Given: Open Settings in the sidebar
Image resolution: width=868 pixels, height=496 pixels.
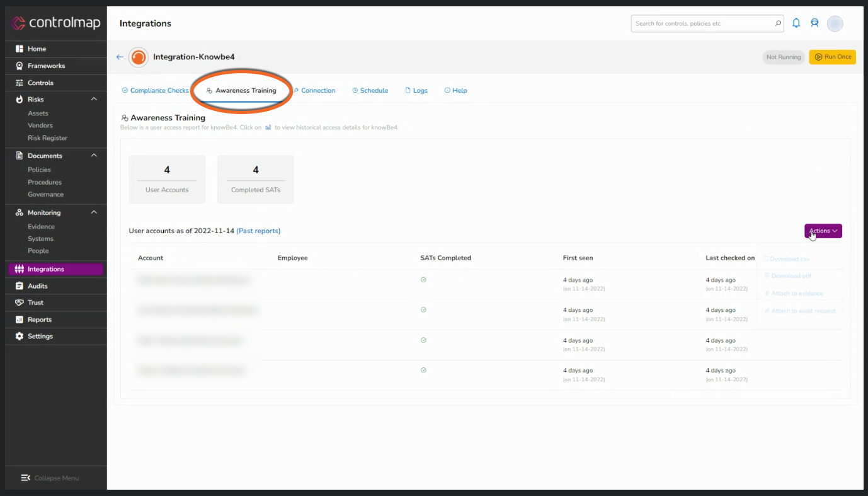Looking at the screenshot, I should 40,337.
